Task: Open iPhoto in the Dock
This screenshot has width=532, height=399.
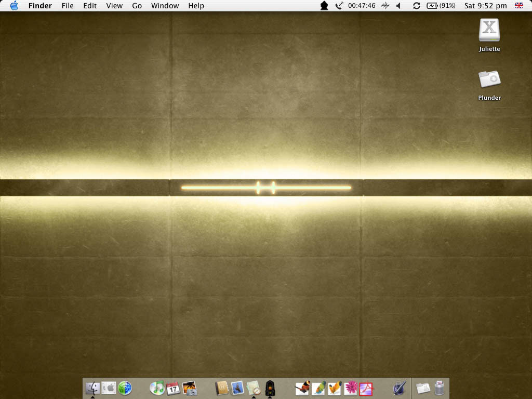Action: pyautogui.click(x=190, y=388)
